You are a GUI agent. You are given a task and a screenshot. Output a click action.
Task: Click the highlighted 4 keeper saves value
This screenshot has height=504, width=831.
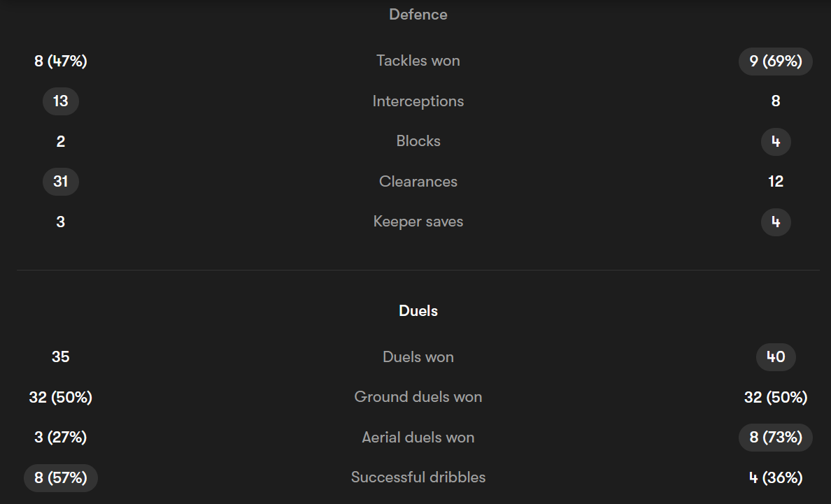pyautogui.click(x=775, y=222)
